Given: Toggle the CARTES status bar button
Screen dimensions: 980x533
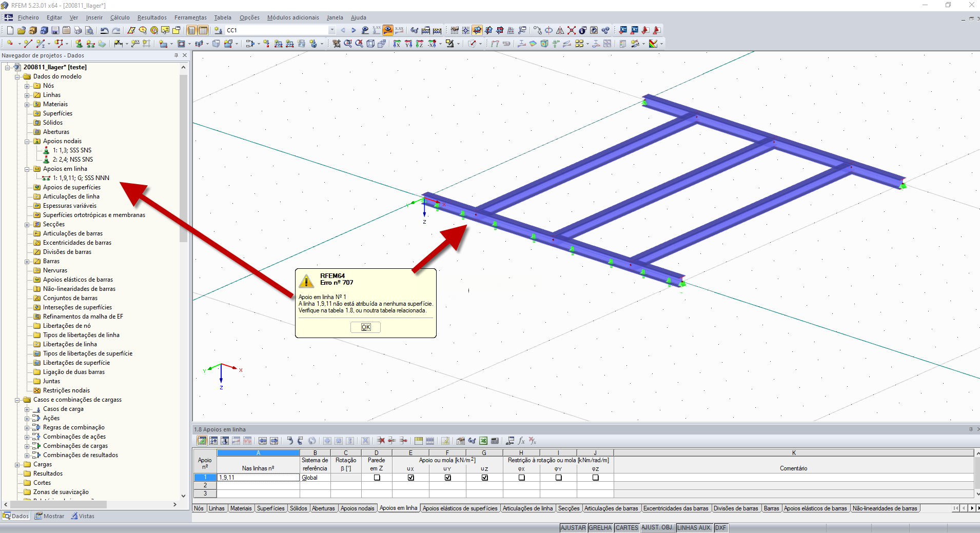Looking at the screenshot, I should click(x=627, y=528).
